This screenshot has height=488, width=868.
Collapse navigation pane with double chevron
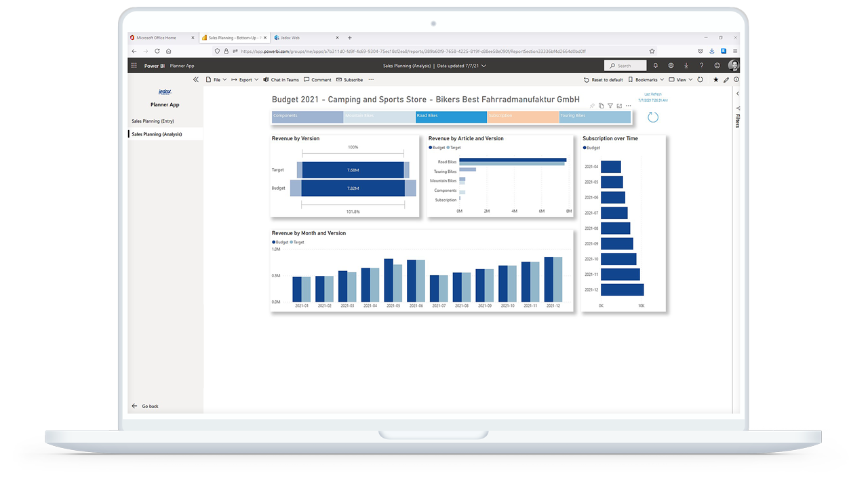(196, 80)
